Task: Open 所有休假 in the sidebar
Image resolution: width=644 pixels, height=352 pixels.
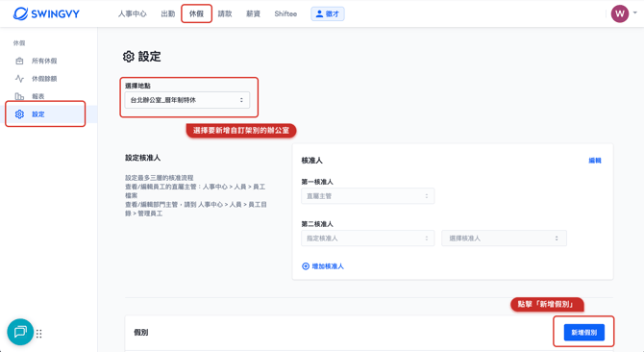Action: pyautogui.click(x=44, y=61)
